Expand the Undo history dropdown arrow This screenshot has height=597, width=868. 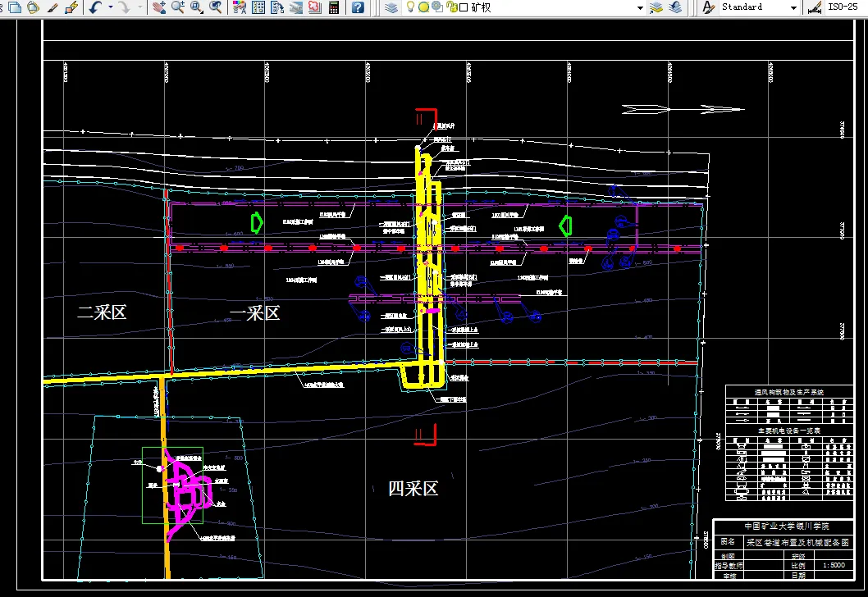tap(111, 7)
